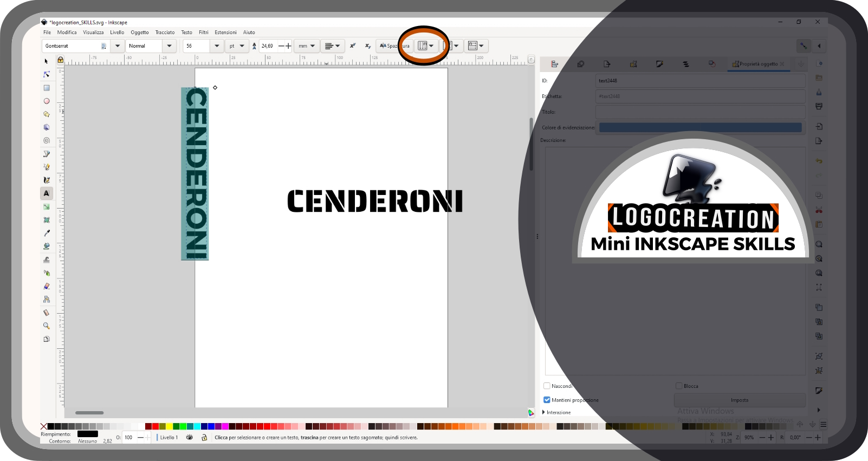Image resolution: width=868 pixels, height=461 pixels.
Task: Enable the Nascondi checkbox
Action: pos(547,386)
